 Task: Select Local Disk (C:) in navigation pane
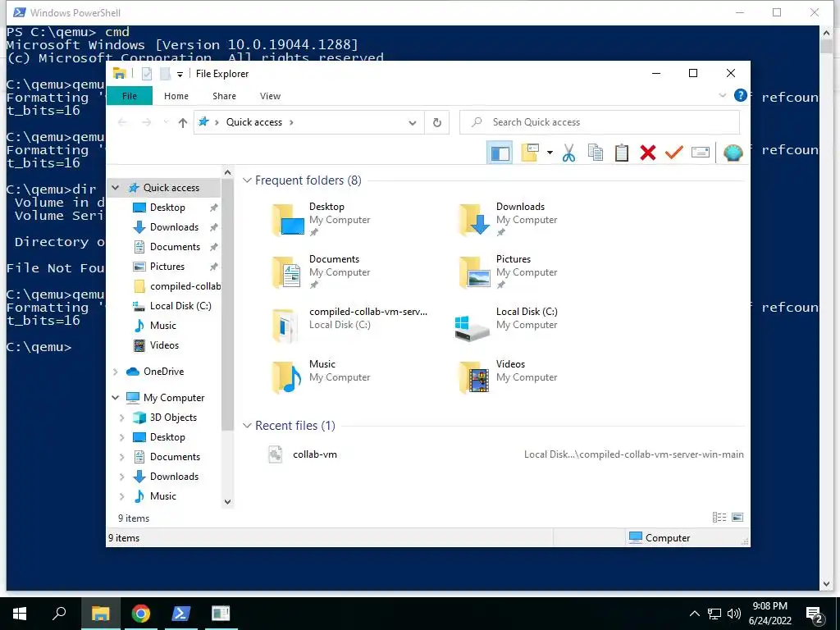pyautogui.click(x=180, y=306)
